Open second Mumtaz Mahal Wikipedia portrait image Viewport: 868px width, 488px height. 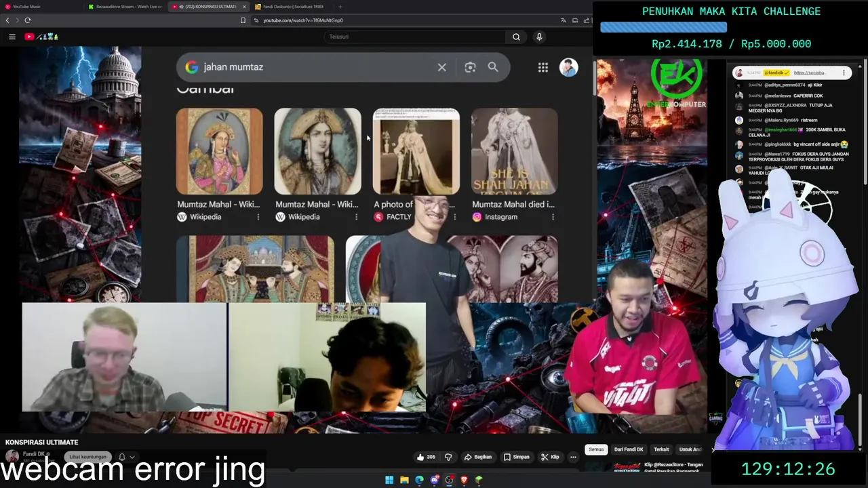pos(317,151)
